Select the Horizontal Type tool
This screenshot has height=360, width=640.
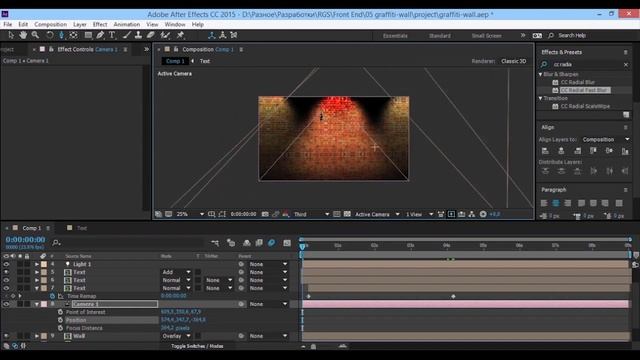(x=112, y=35)
